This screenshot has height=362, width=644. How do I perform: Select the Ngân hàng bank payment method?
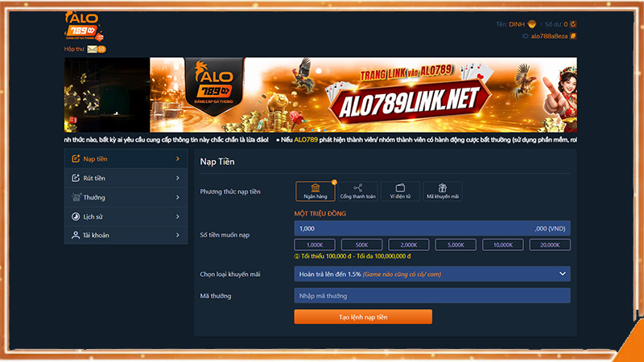pos(316,191)
